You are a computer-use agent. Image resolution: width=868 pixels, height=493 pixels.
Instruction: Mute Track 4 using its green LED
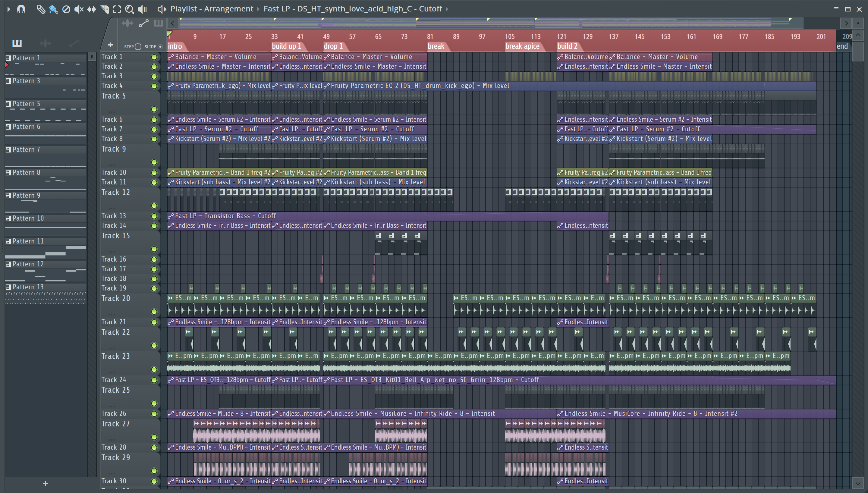click(x=154, y=86)
